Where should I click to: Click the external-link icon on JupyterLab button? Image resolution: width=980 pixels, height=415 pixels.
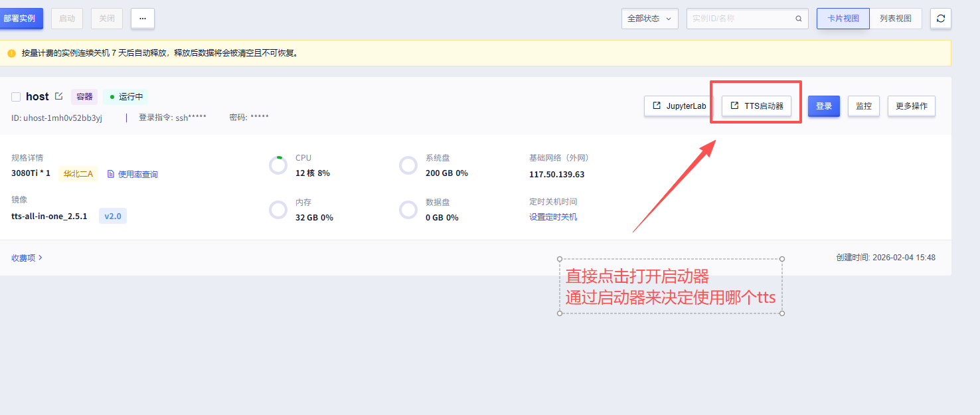tap(657, 106)
